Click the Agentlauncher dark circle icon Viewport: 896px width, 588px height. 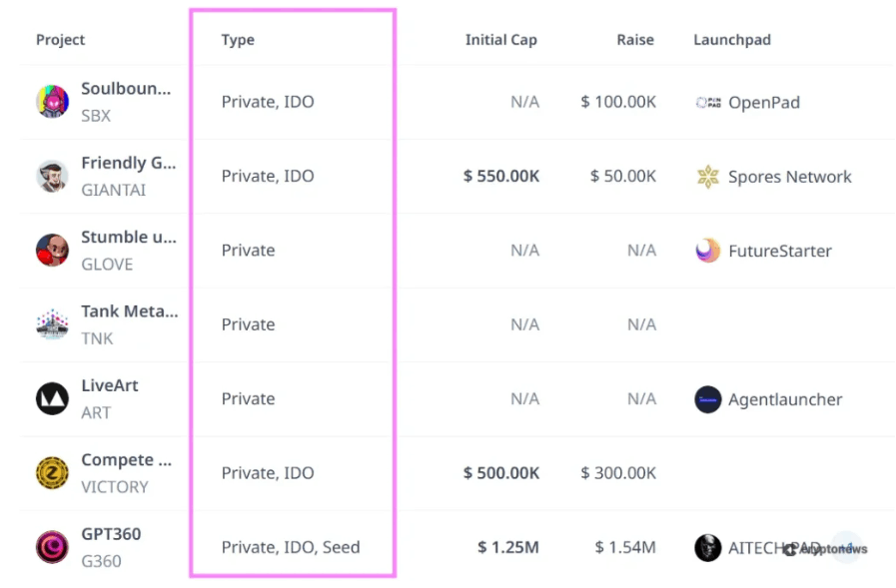pos(707,399)
